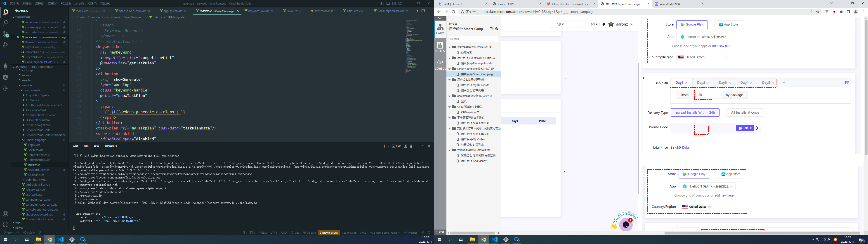Click the notification bell icon beside balance
868x244 pixels.
click(604, 24)
